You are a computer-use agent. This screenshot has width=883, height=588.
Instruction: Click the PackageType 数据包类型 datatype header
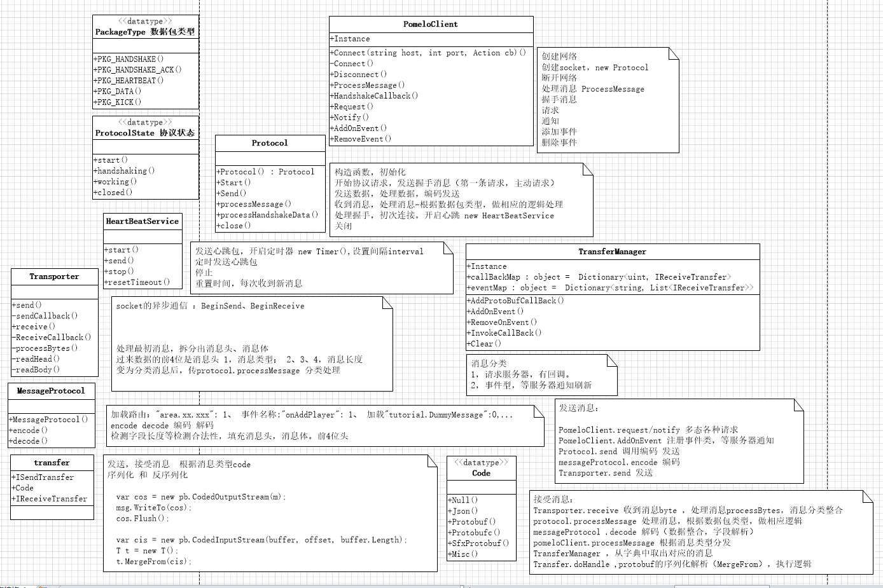[x=145, y=27]
